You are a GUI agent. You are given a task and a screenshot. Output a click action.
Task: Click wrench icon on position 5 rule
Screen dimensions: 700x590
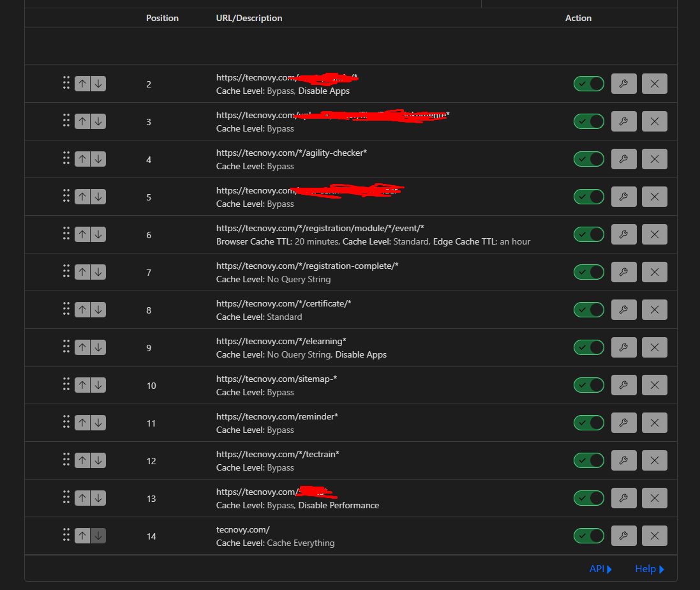click(623, 197)
